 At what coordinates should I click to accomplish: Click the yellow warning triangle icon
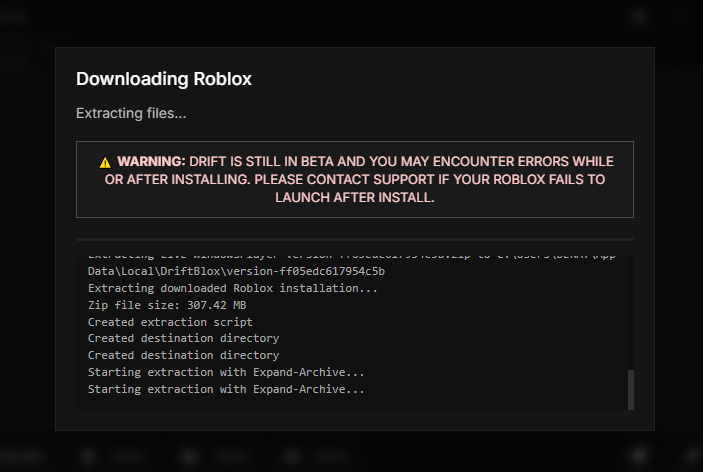[105, 162]
